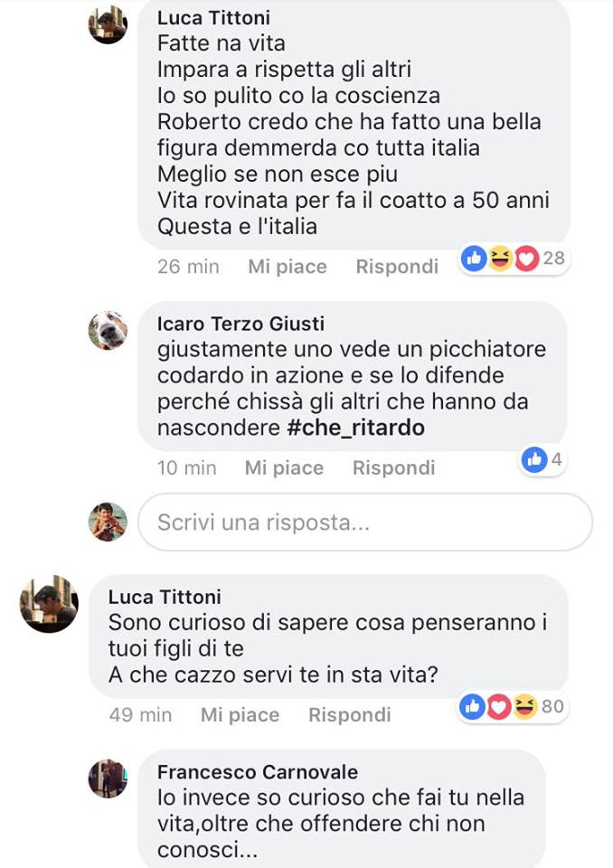Image resolution: width=613 pixels, height=868 pixels.
Task: Focus the 'Scrivi una risposta...' field
Action: click(x=365, y=522)
